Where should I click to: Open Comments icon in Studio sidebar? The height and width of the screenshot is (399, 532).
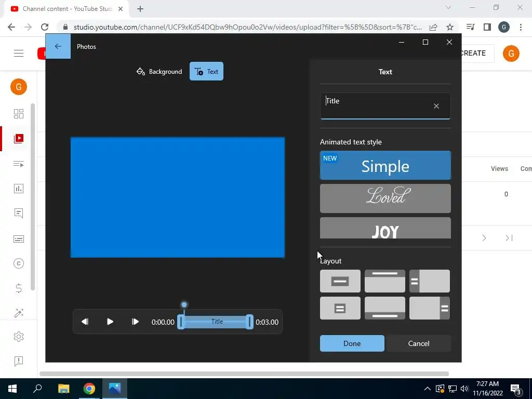click(x=19, y=213)
